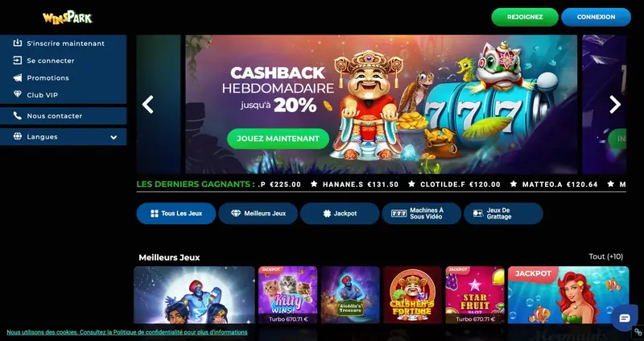Image resolution: width=644 pixels, height=341 pixels.
Task: Switch to the Jackpot category tab
Action: (340, 214)
